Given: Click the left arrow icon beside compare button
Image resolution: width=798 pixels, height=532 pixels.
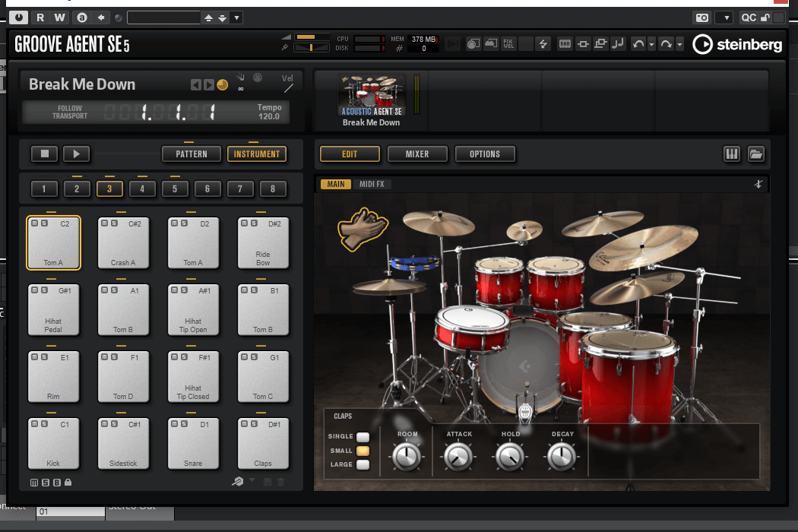Looking at the screenshot, I should pos(101,17).
